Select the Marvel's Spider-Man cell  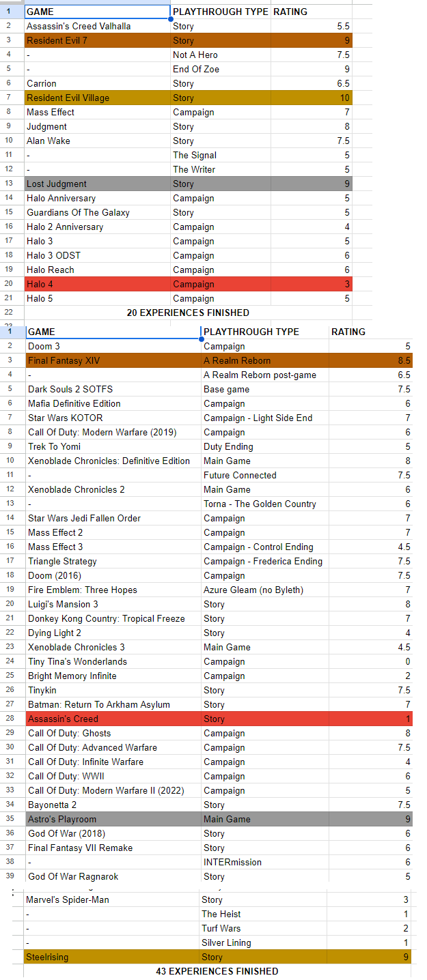tap(111, 899)
